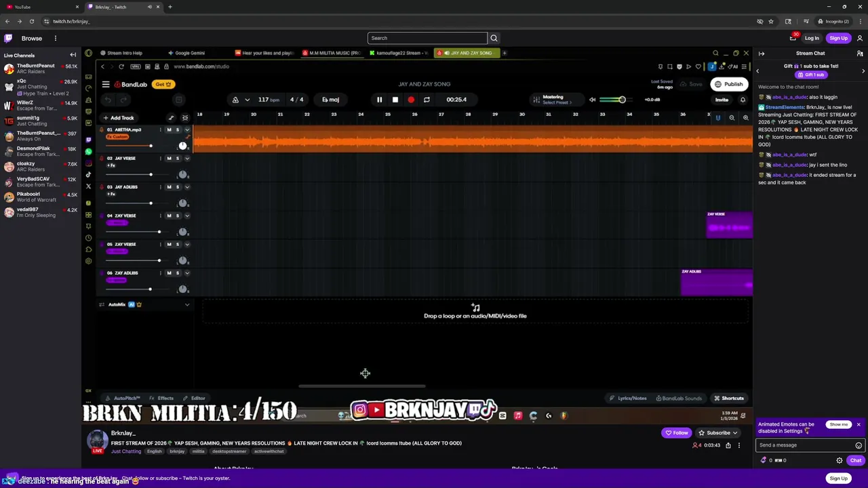
Task: Open the Effects tab
Action: click(161, 399)
